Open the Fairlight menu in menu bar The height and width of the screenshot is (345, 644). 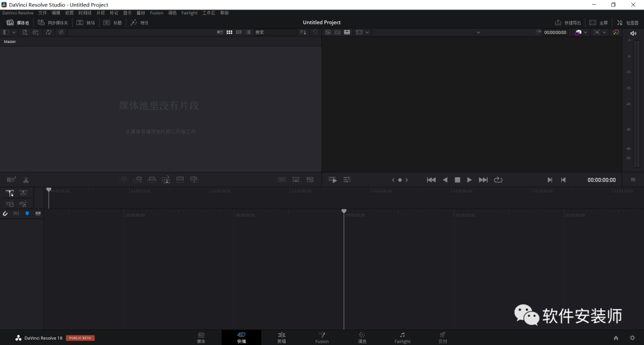(x=190, y=13)
